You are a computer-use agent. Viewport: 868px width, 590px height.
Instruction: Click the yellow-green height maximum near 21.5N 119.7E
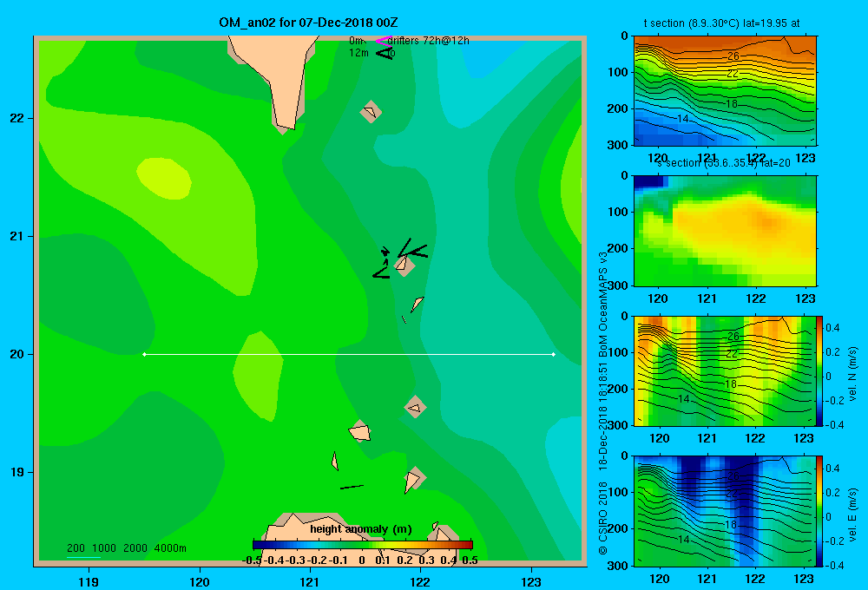164,178
